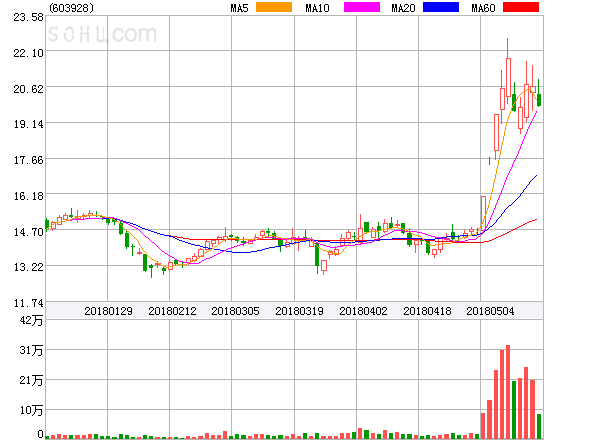Click the MA5 legend label
600x440 pixels.
(x=239, y=8)
